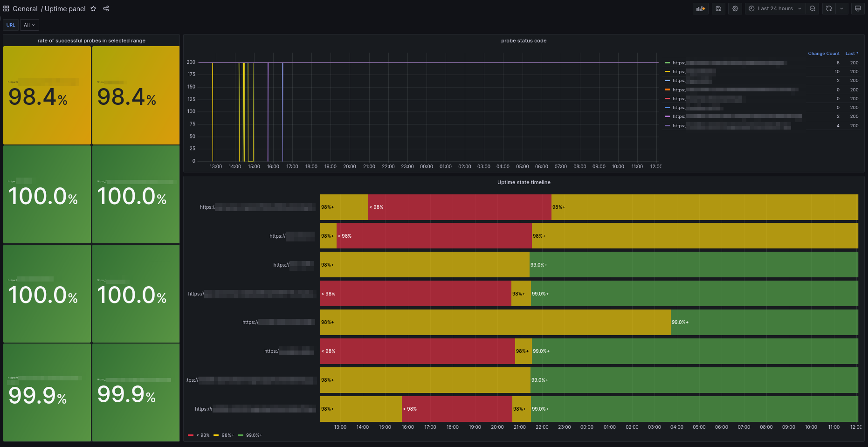868x447 pixels.
Task: Share the dashboard with the share icon
Action: [106, 8]
